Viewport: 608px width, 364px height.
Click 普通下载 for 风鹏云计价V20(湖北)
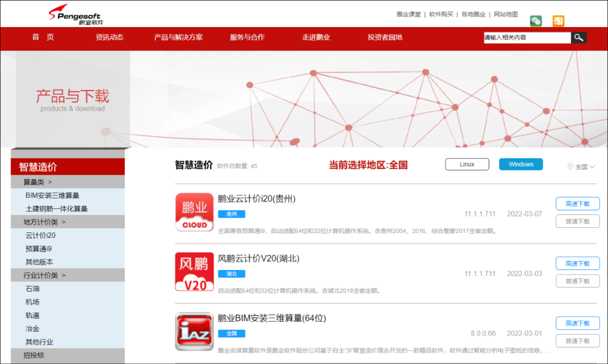[x=578, y=281]
